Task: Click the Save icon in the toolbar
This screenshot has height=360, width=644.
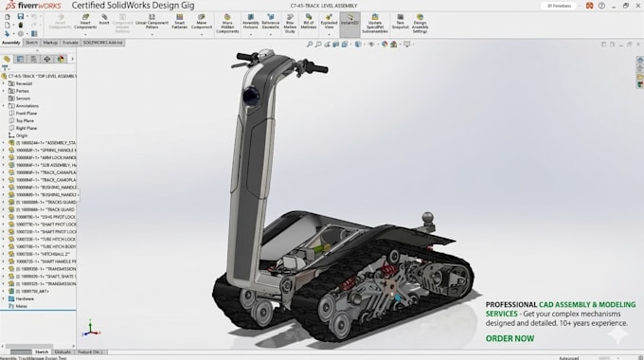Action: [x=21, y=16]
